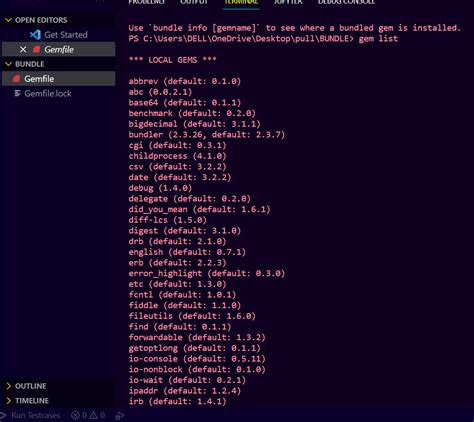474x422 pixels.
Task: Click the 'find (default: 0.1.1)' line
Action: pos(180,327)
